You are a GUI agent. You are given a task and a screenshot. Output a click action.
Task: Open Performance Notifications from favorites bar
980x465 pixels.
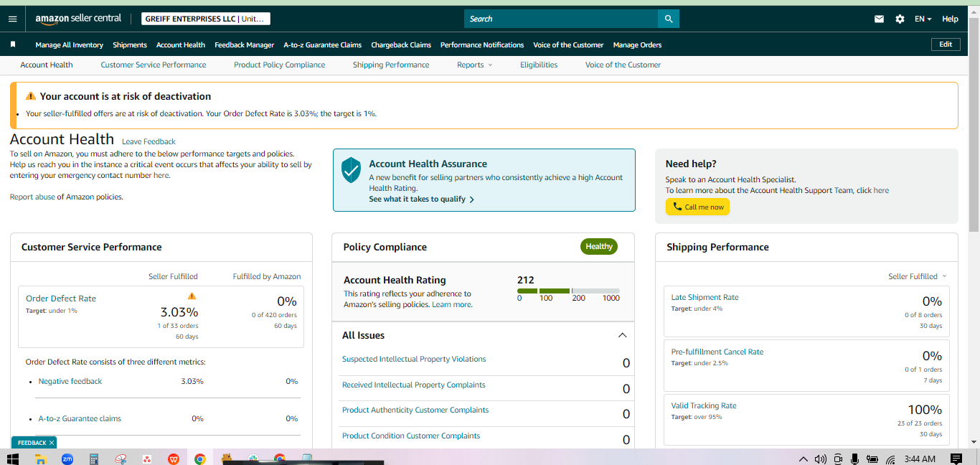(x=482, y=44)
